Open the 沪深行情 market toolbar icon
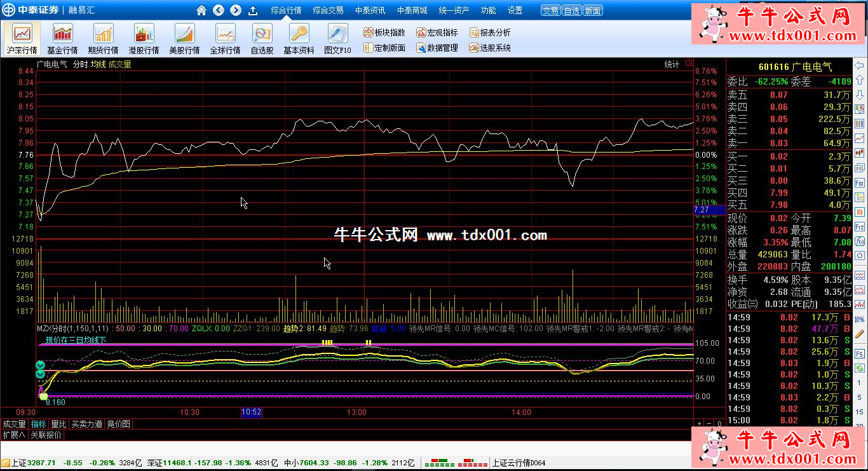Image resolution: width=868 pixels, height=471 pixels. pos(22,39)
